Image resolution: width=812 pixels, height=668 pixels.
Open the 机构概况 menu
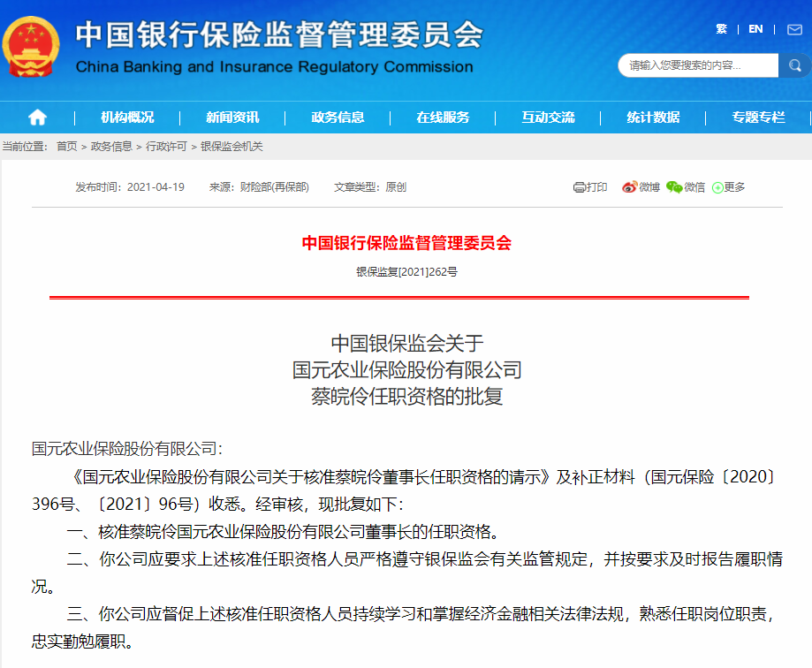tap(127, 118)
